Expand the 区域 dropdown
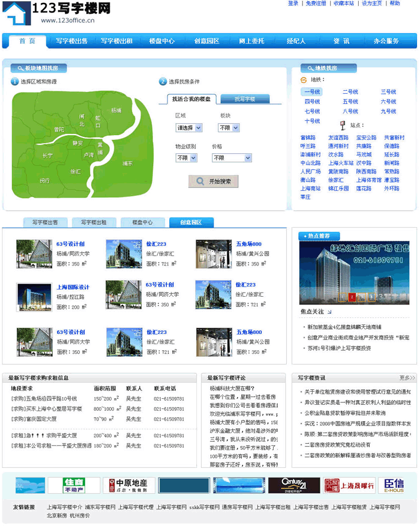 (189, 128)
